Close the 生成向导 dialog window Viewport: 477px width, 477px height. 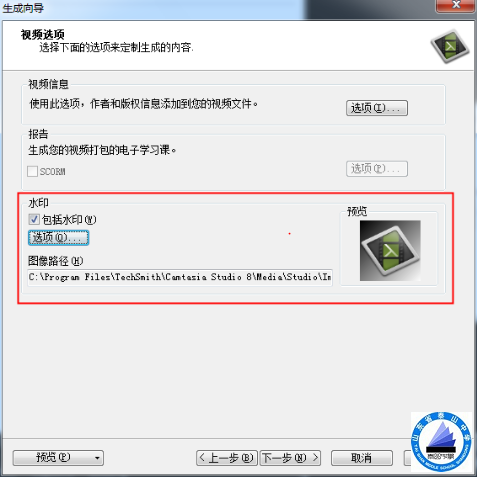pos(456,5)
